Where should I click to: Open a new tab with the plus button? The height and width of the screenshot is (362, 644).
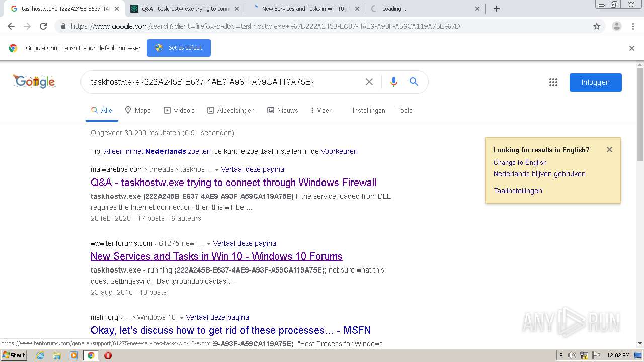[497, 9]
